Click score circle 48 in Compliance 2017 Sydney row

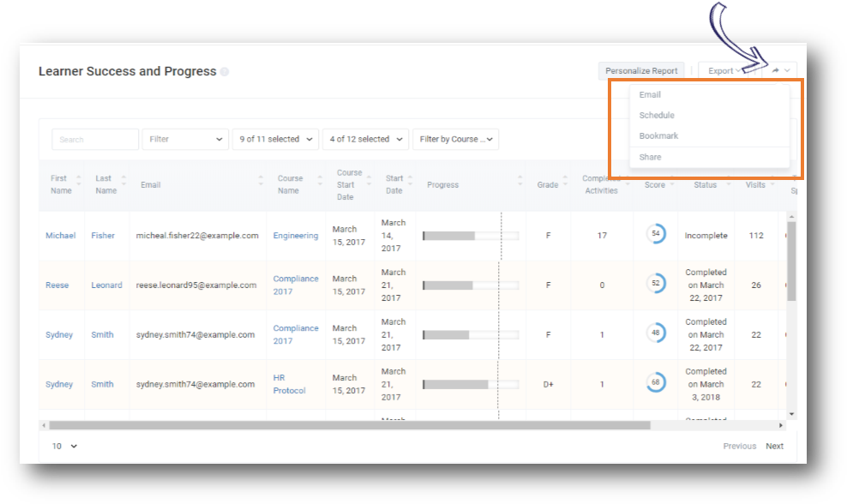[656, 333]
